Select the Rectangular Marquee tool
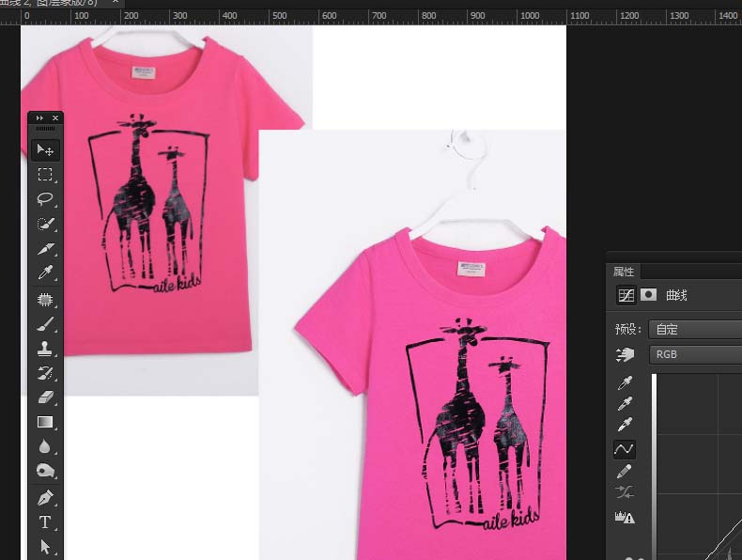 point(44,175)
